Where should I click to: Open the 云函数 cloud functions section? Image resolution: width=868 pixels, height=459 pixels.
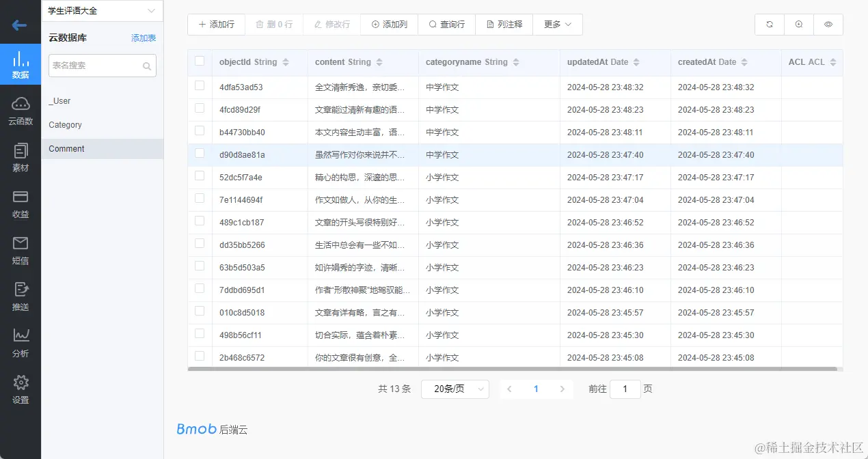pyautogui.click(x=21, y=111)
